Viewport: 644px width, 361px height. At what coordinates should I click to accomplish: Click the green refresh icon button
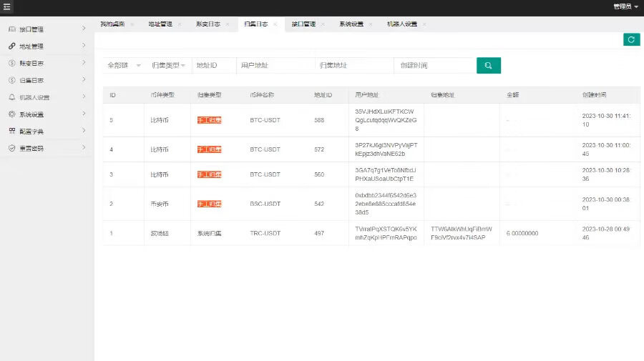630,39
